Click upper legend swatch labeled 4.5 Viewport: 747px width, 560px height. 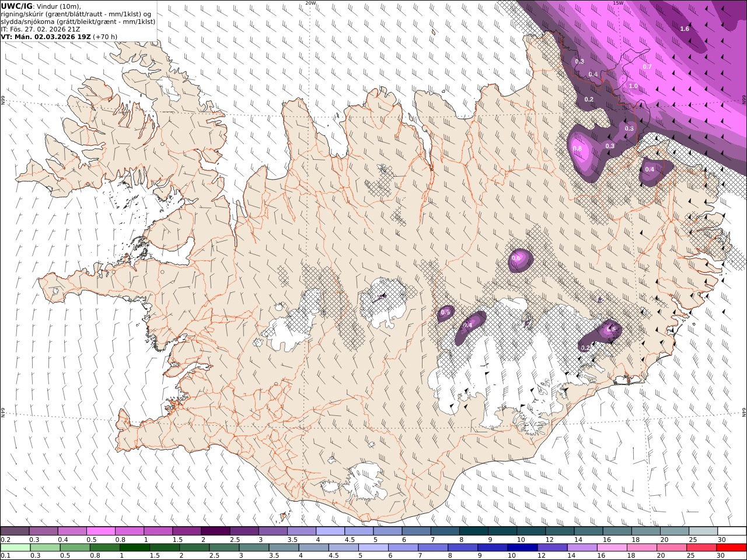tap(358, 531)
